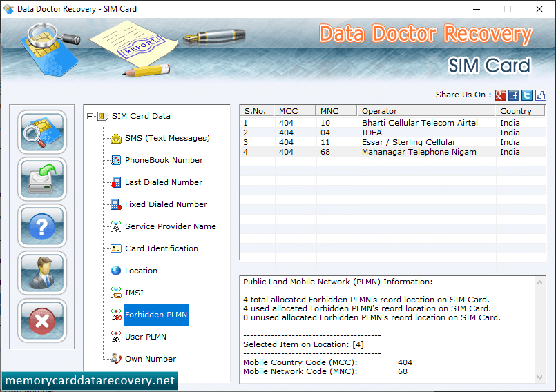
Task: Open the memorycarddatarecovery.net link
Action: [90, 381]
